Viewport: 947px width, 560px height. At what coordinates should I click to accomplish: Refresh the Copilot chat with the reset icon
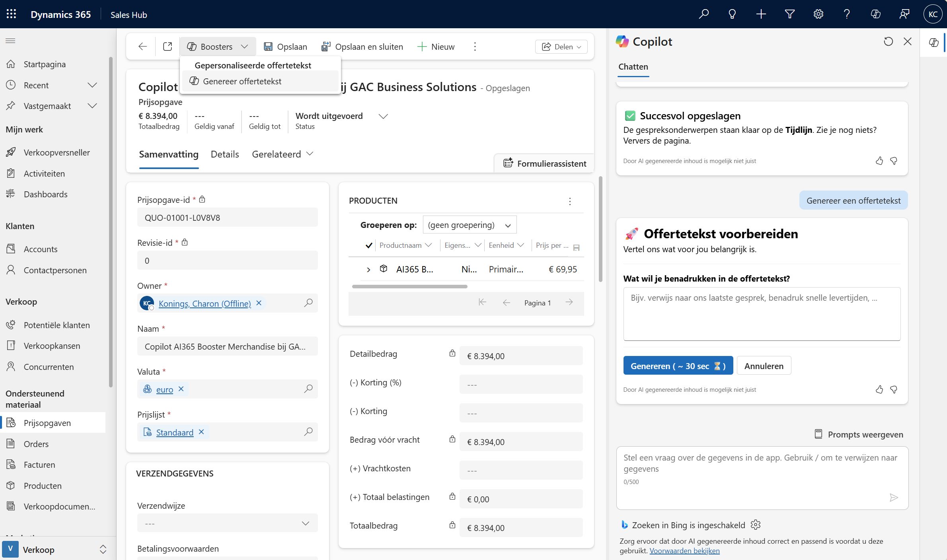pyautogui.click(x=888, y=41)
